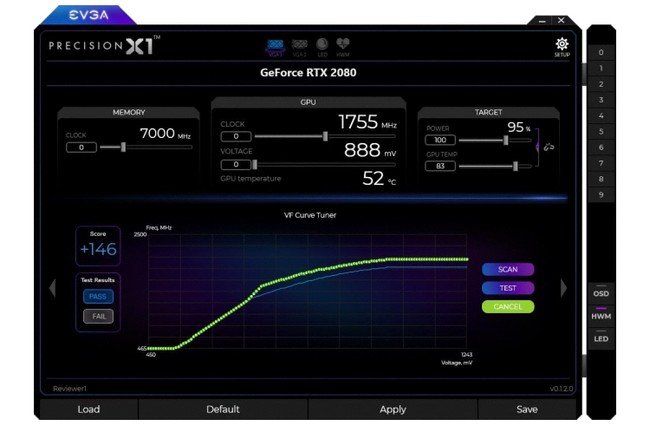The width and height of the screenshot is (650, 426).
Task: Select profile slot 4
Action: click(x=601, y=116)
